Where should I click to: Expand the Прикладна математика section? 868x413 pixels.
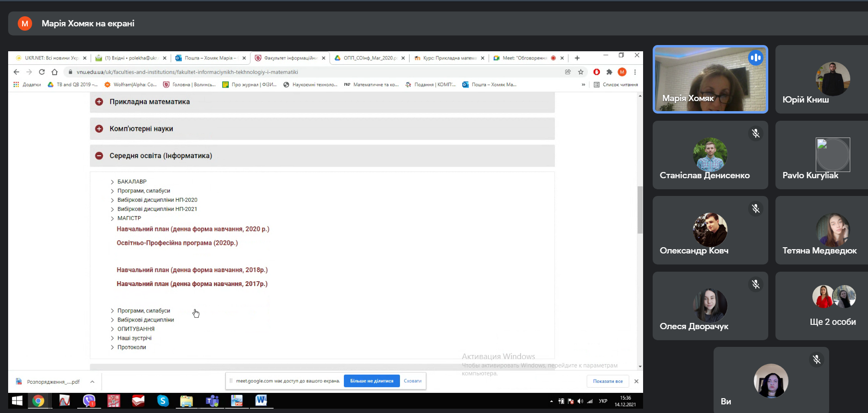click(x=99, y=102)
